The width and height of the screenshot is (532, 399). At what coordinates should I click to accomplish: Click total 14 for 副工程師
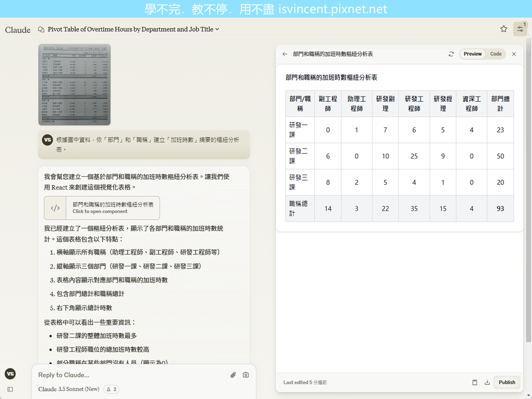pyautogui.click(x=328, y=208)
